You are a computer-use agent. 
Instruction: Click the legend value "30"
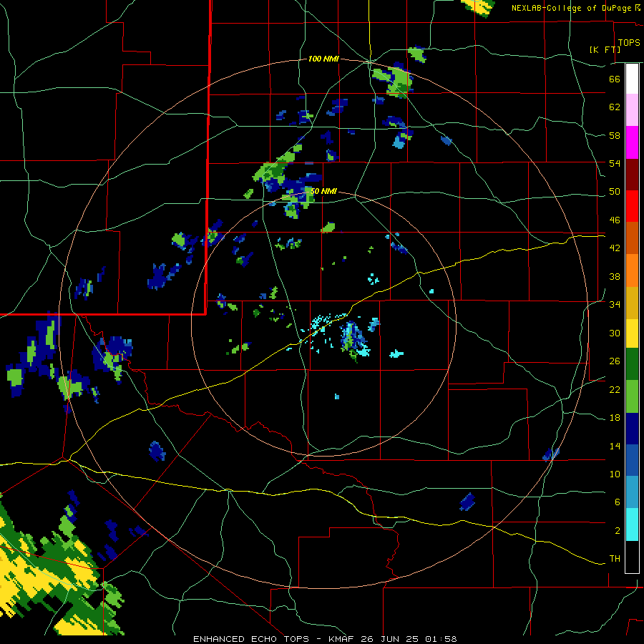click(x=615, y=333)
